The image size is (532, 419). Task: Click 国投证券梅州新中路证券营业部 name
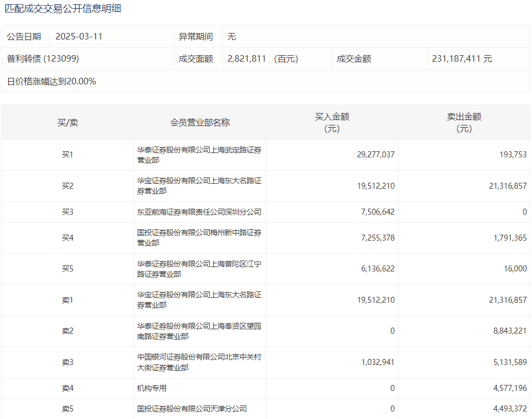tap(199, 238)
